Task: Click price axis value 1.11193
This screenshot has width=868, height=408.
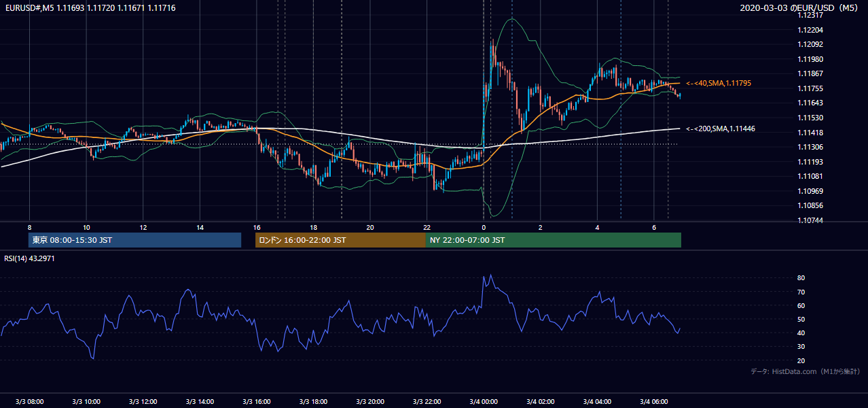Action: (x=810, y=162)
